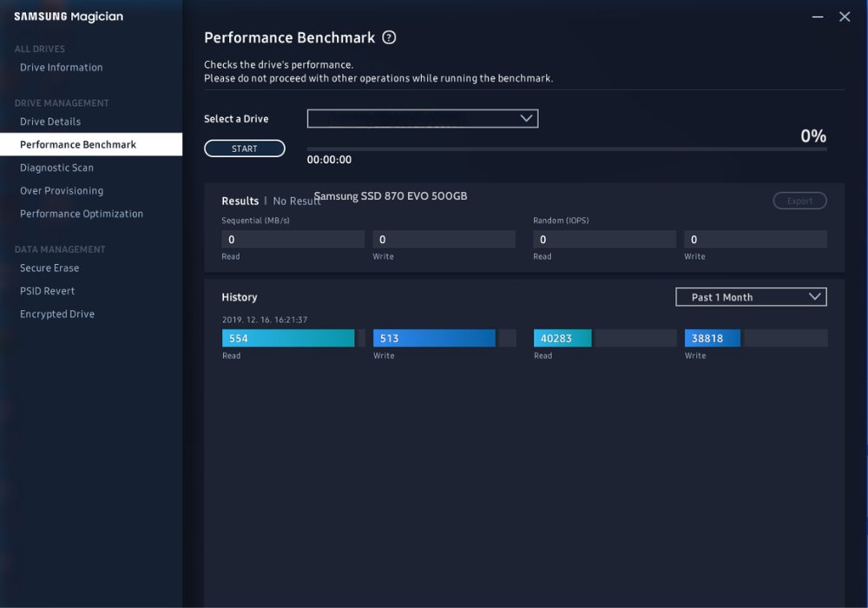
Task: Click the random Write result field
Action: [756, 239]
